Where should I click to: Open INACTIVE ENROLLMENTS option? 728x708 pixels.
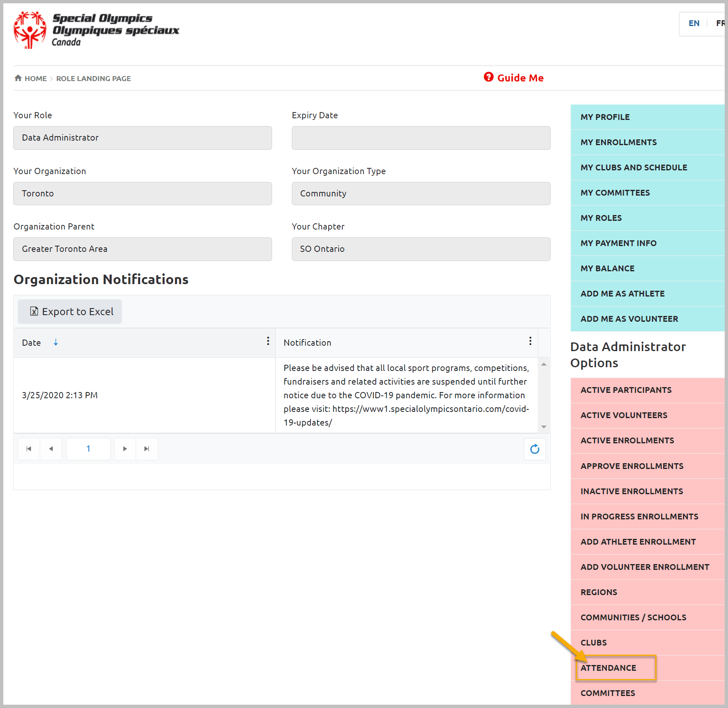pyautogui.click(x=647, y=491)
